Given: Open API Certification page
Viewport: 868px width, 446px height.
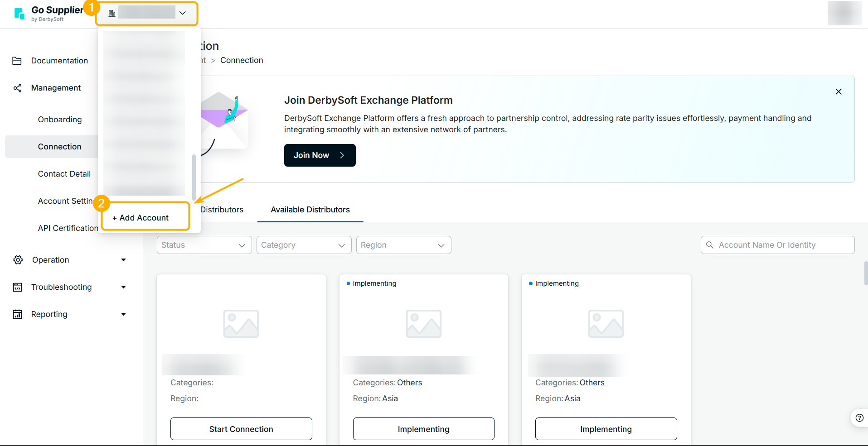Looking at the screenshot, I should click(68, 228).
